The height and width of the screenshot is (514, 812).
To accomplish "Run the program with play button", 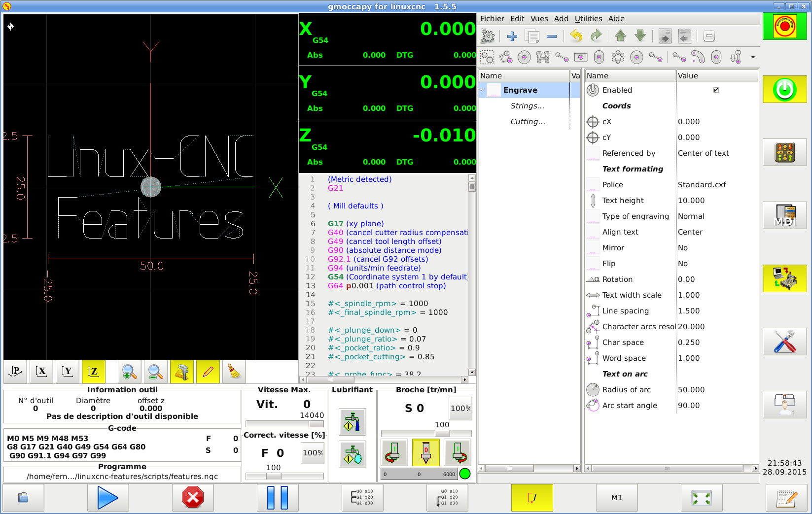I will [x=108, y=498].
